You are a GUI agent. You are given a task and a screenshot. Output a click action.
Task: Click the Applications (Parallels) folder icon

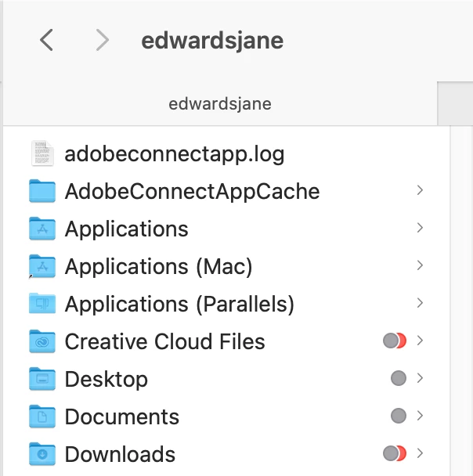pyautogui.click(x=42, y=304)
